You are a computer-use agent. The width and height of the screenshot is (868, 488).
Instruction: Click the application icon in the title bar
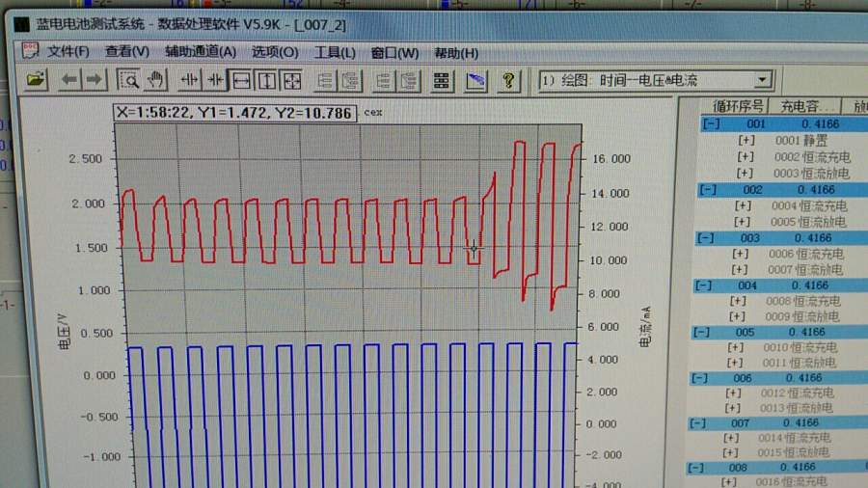(21, 24)
